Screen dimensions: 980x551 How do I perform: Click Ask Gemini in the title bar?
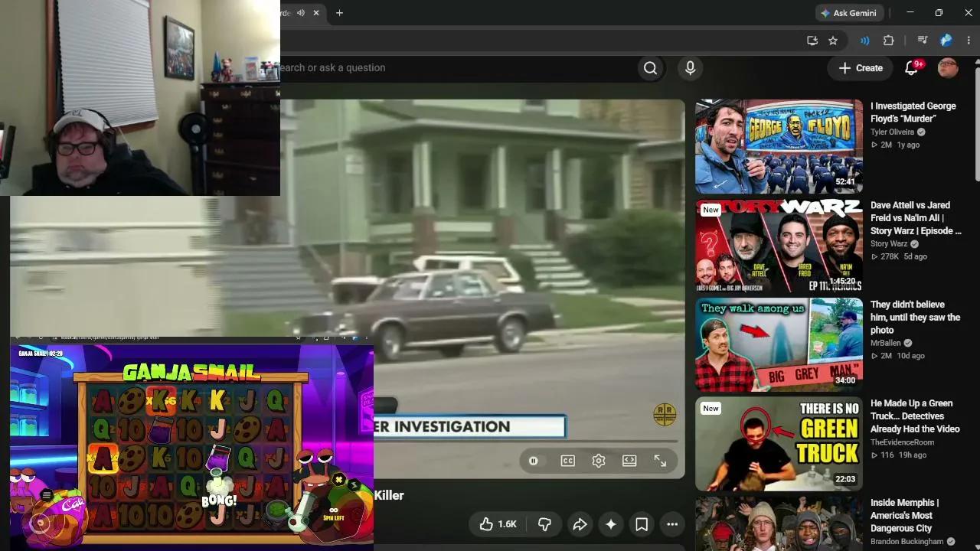point(849,13)
